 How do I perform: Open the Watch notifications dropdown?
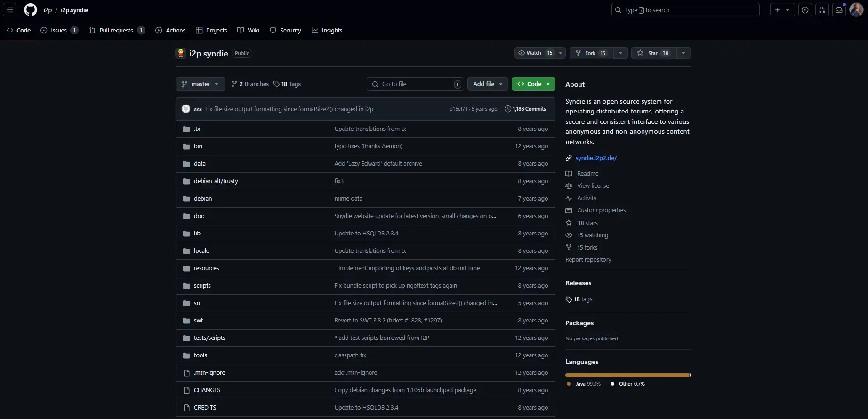click(x=540, y=53)
